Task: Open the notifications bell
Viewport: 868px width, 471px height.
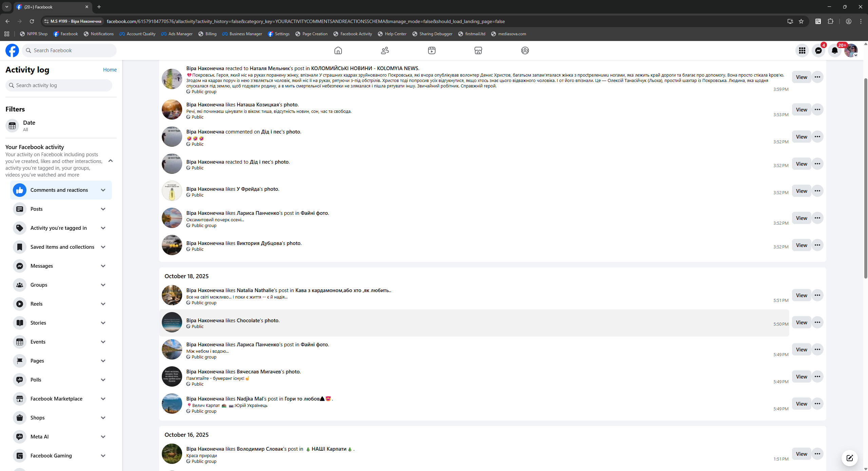Action: [834, 50]
